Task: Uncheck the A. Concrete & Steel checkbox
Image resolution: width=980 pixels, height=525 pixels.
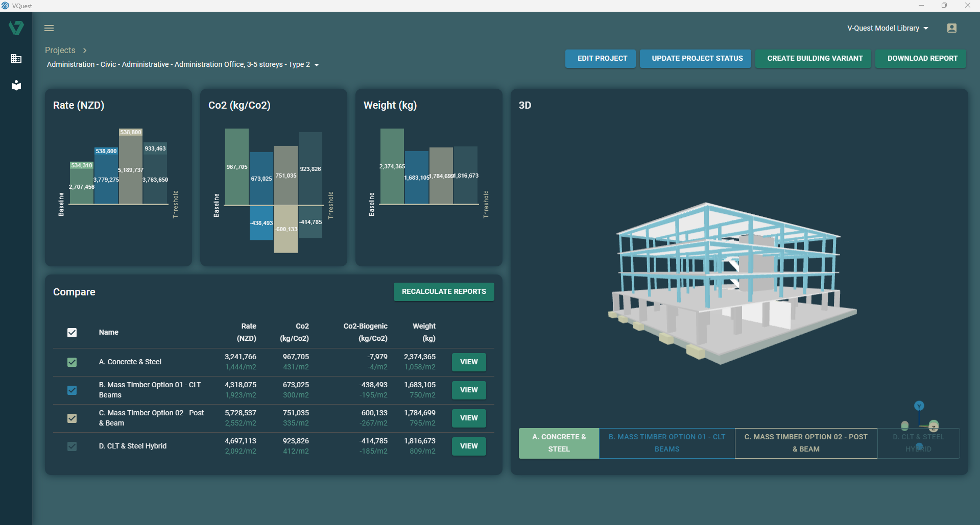Action: coord(72,362)
